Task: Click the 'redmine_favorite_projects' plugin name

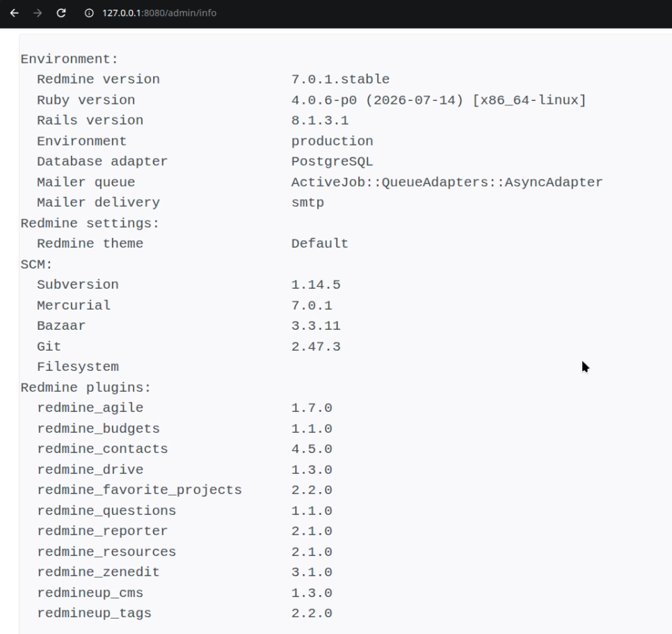Action: pyautogui.click(x=139, y=490)
